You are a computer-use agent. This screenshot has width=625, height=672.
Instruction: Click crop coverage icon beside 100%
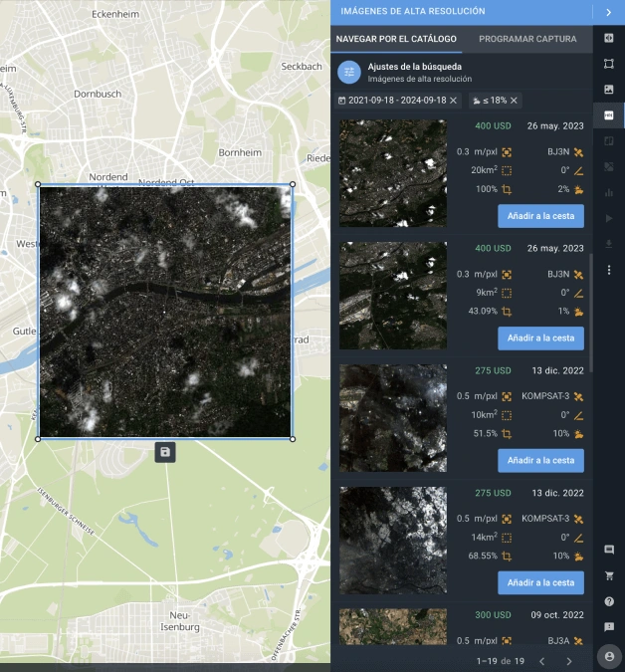pyautogui.click(x=507, y=189)
